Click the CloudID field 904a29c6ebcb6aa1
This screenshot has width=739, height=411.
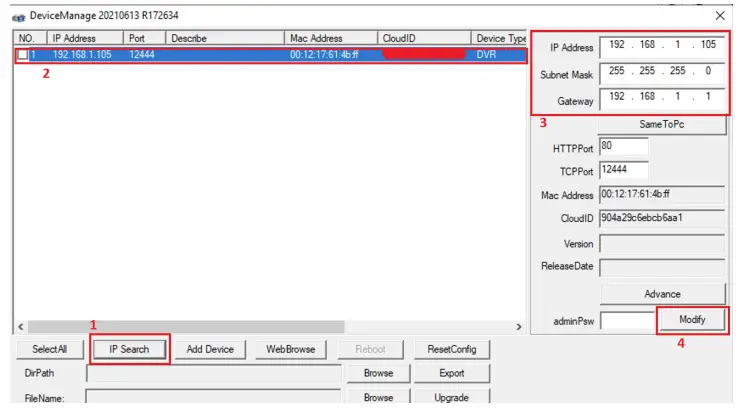[662, 218]
